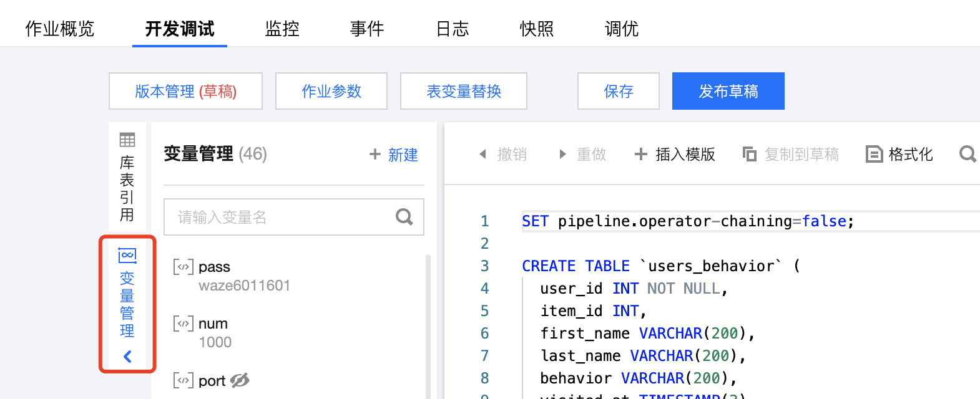Click behavior VARCHAR(200) code line
This screenshot has width=980, height=399.
639,378
